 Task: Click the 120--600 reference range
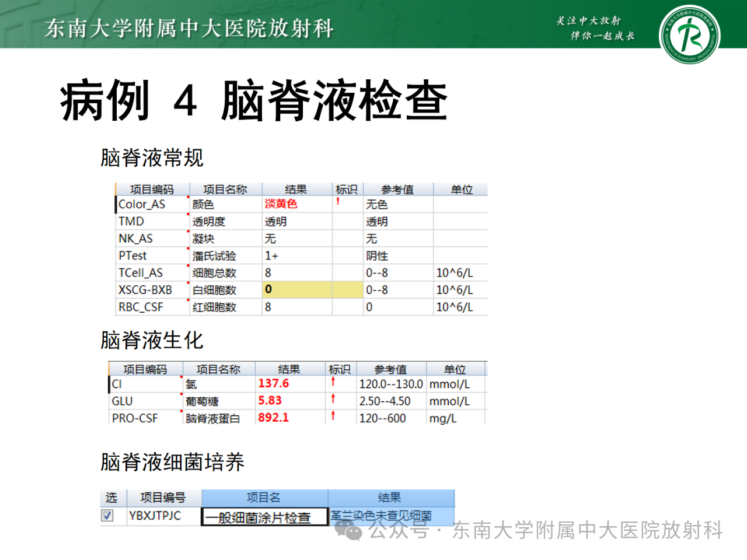[383, 418]
